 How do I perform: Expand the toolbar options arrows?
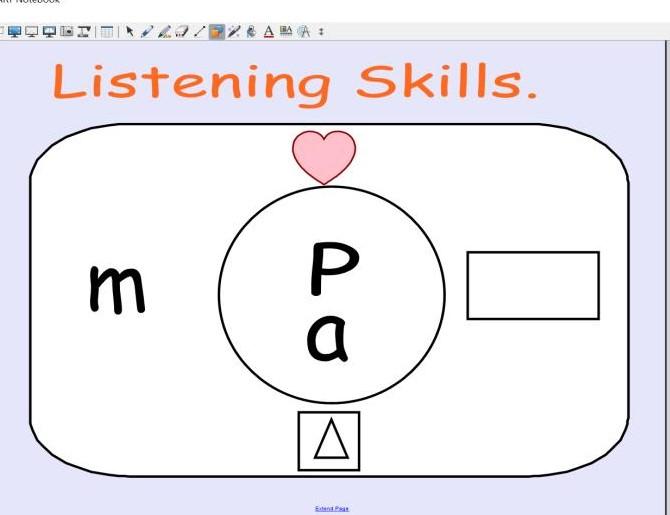321,32
